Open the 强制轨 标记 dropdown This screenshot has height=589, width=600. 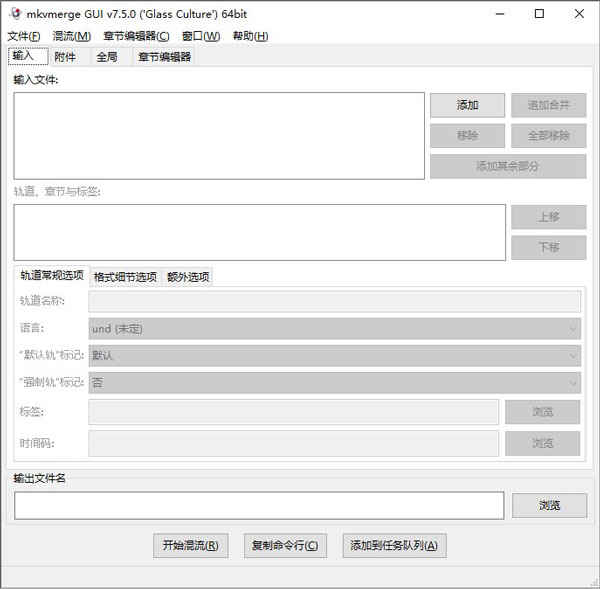[x=334, y=383]
